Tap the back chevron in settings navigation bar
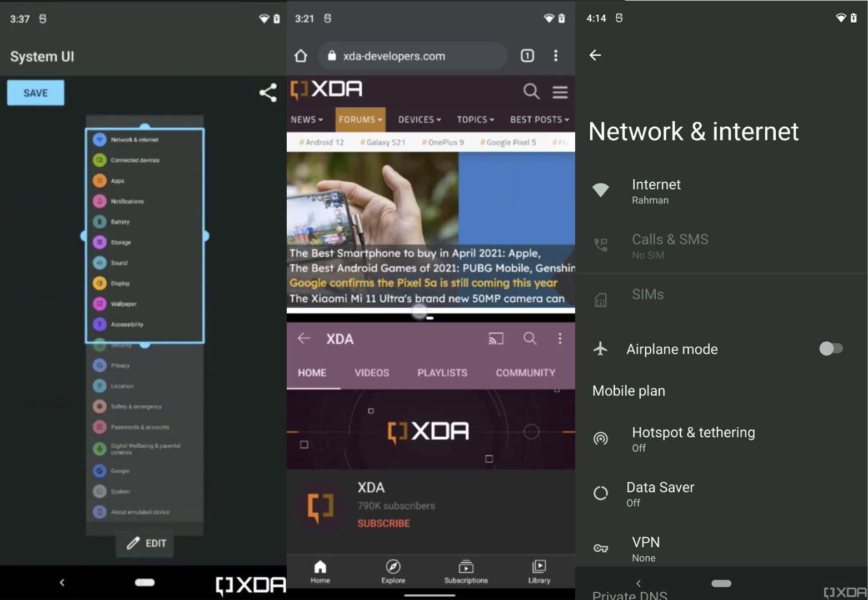Viewport: 868px width, 600px height. 638,583
